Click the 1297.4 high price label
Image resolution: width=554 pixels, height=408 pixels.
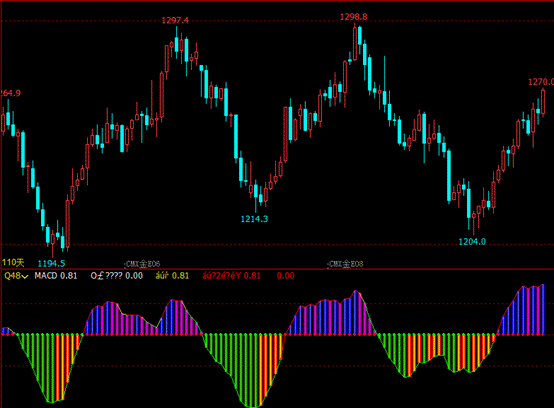pyautogui.click(x=175, y=20)
